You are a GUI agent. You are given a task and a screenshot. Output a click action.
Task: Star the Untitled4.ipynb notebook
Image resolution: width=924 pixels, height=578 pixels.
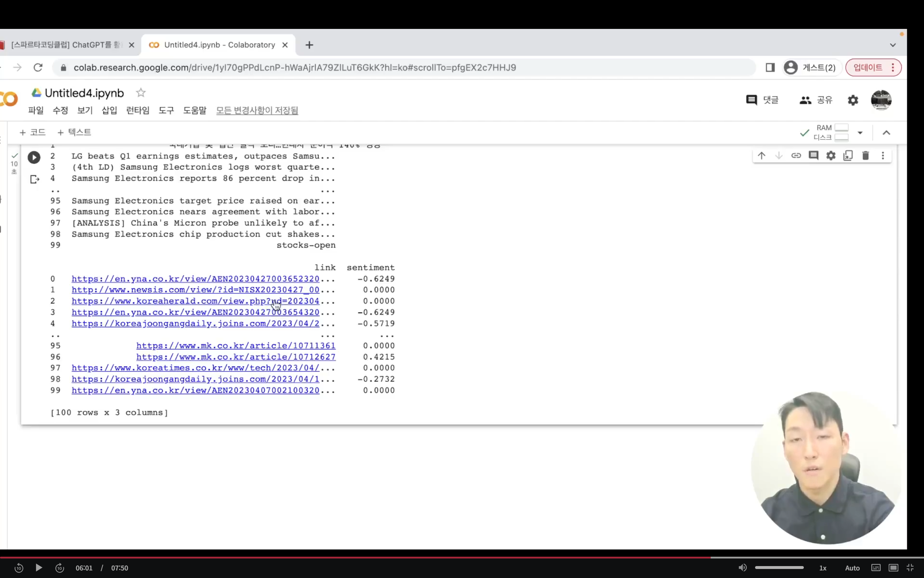point(141,93)
